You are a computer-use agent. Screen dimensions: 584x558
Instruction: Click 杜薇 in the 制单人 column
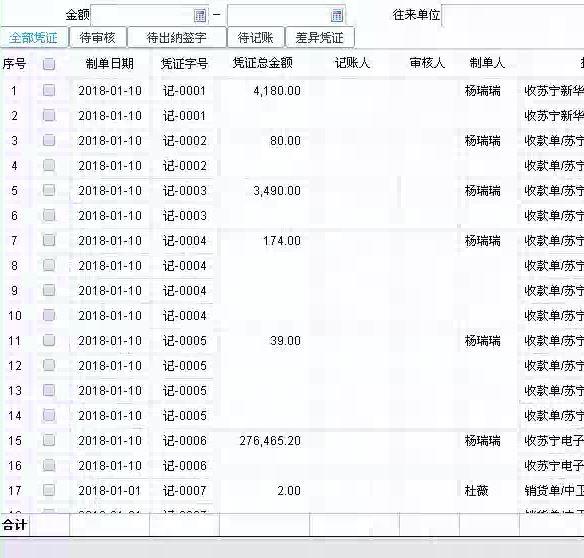click(476, 491)
